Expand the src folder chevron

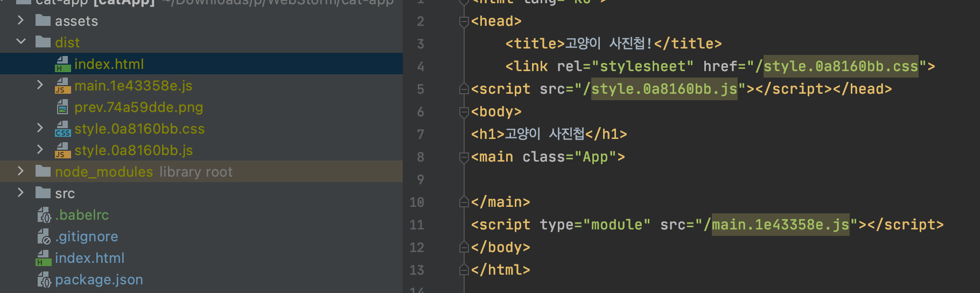(x=20, y=192)
